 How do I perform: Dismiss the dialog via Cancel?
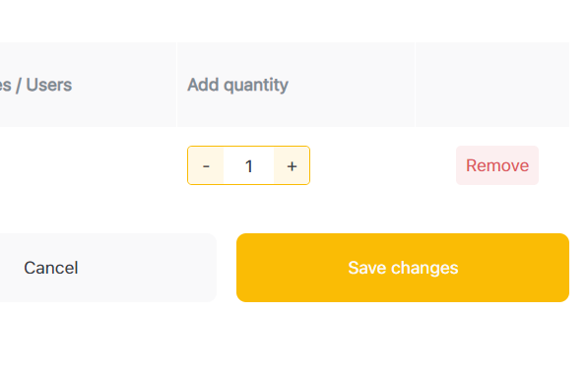pyautogui.click(x=51, y=268)
